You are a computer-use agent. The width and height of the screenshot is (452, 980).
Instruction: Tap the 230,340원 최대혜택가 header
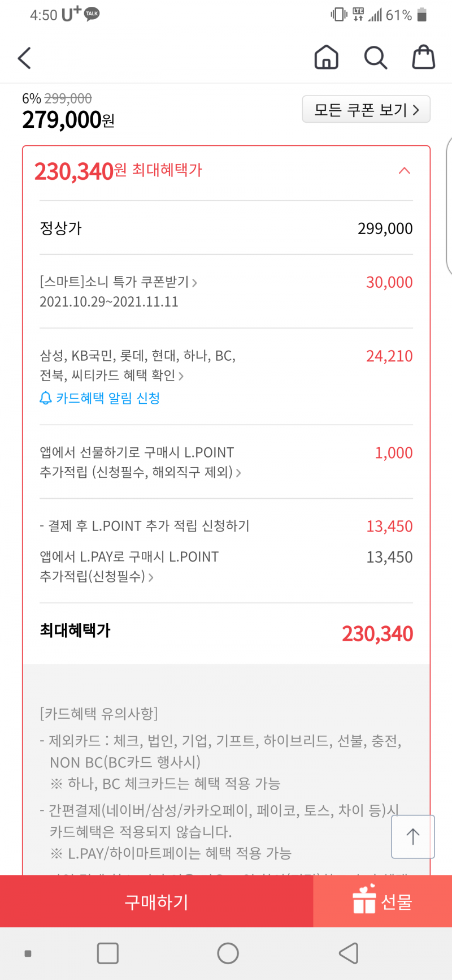[118, 171]
